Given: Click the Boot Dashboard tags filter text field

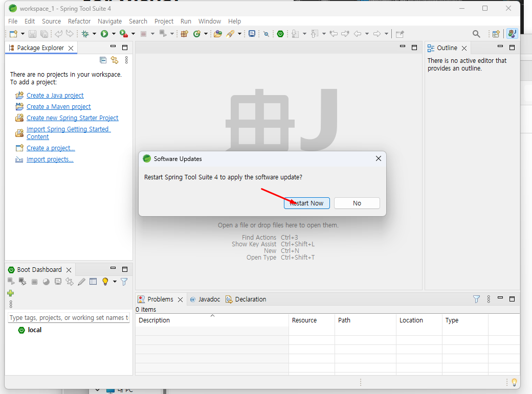Looking at the screenshot, I should (69, 318).
